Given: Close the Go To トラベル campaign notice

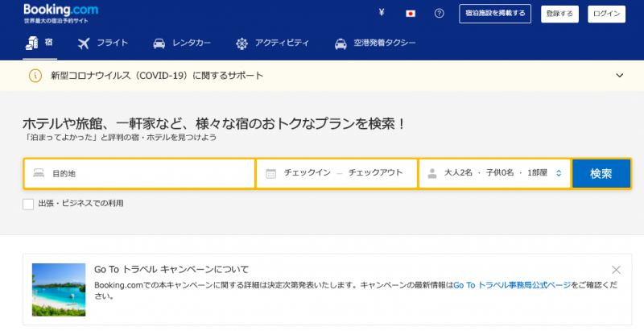Looking at the screenshot, I should coord(616,270).
